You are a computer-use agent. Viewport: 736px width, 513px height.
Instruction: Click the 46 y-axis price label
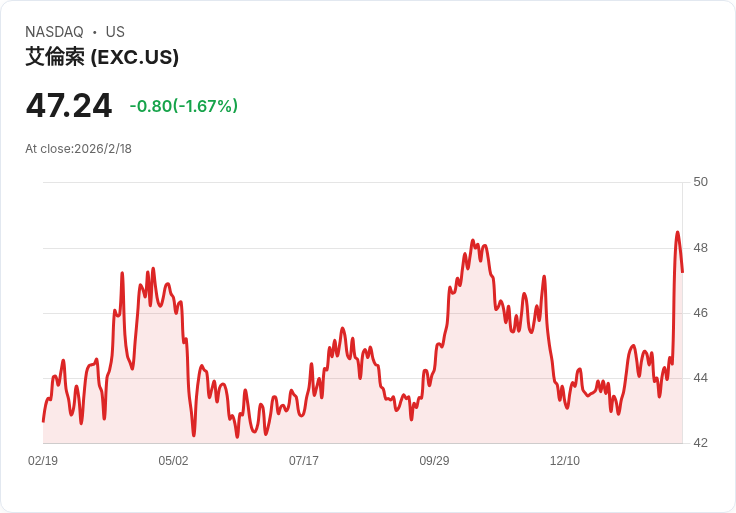pyautogui.click(x=700, y=313)
